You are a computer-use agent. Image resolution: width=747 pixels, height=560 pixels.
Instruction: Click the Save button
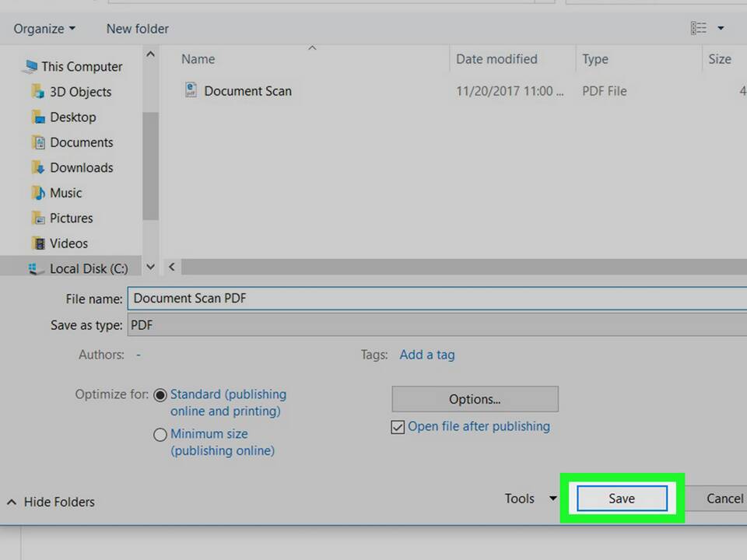tap(622, 498)
